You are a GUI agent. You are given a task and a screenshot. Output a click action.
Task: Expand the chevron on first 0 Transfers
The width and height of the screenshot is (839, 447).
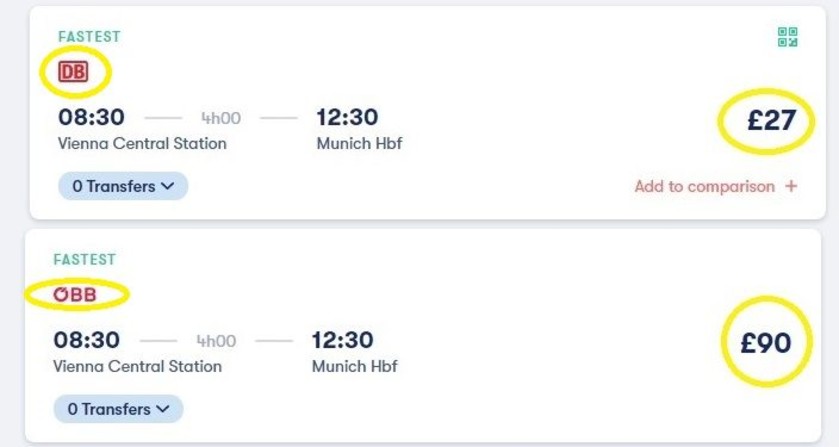(x=167, y=186)
